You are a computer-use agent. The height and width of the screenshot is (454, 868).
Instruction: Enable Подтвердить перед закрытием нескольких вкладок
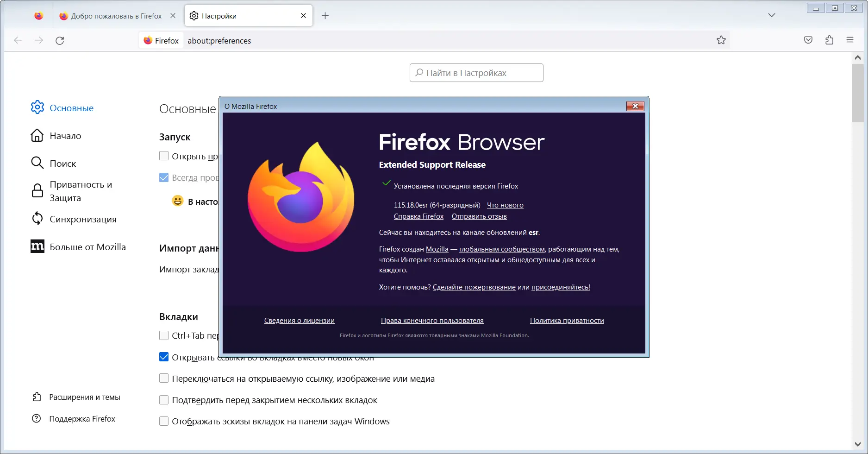pos(164,400)
